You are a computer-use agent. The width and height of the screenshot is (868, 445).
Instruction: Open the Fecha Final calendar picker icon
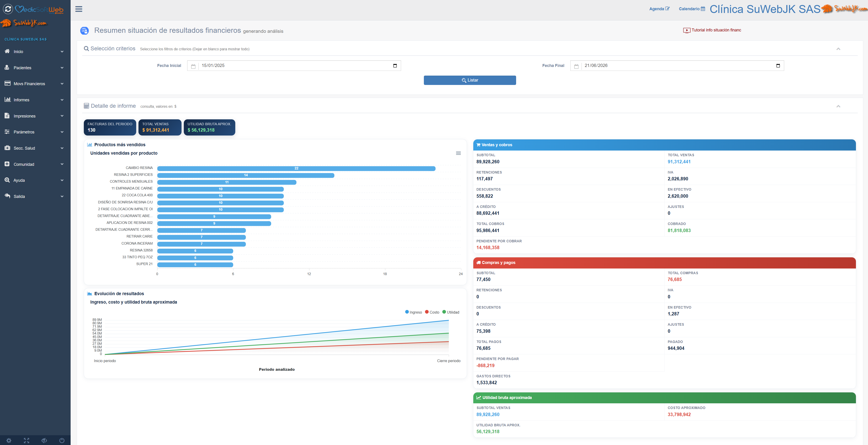coord(778,66)
